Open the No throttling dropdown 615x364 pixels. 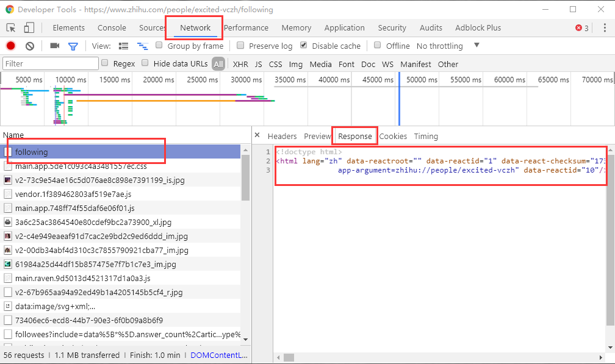coord(448,46)
